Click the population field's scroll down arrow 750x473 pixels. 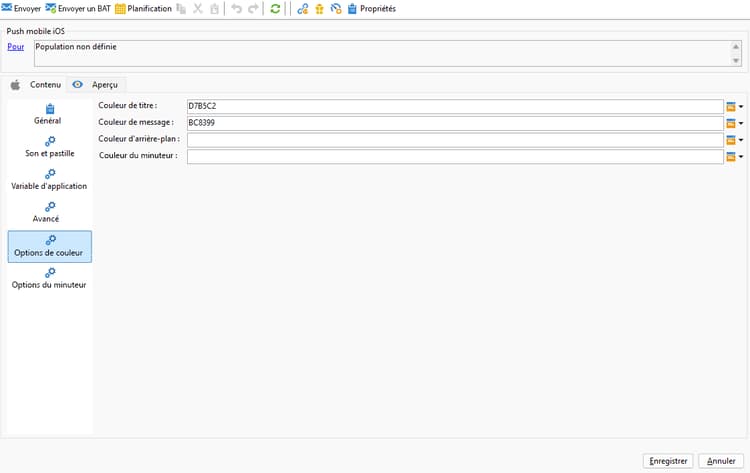click(736, 61)
